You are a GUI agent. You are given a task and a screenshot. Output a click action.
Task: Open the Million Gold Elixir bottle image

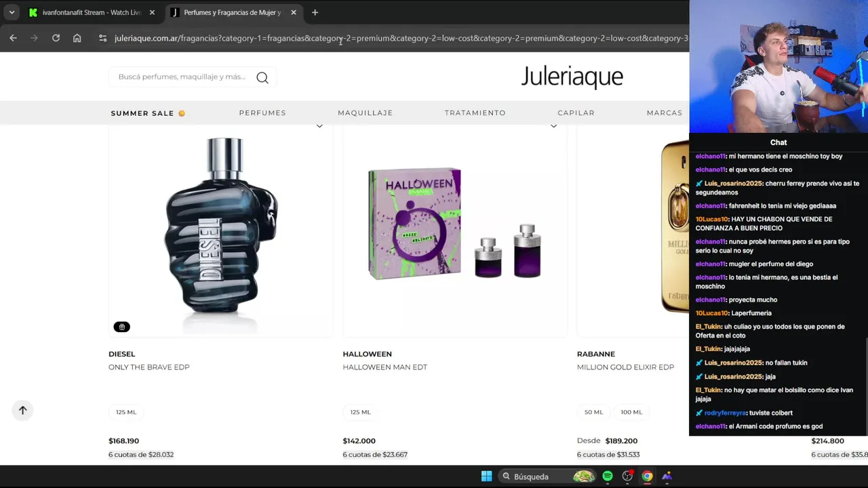675,226
